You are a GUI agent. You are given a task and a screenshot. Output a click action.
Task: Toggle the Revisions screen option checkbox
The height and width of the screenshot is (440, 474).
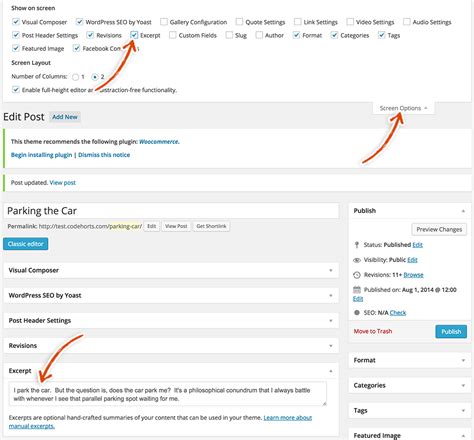click(90, 35)
